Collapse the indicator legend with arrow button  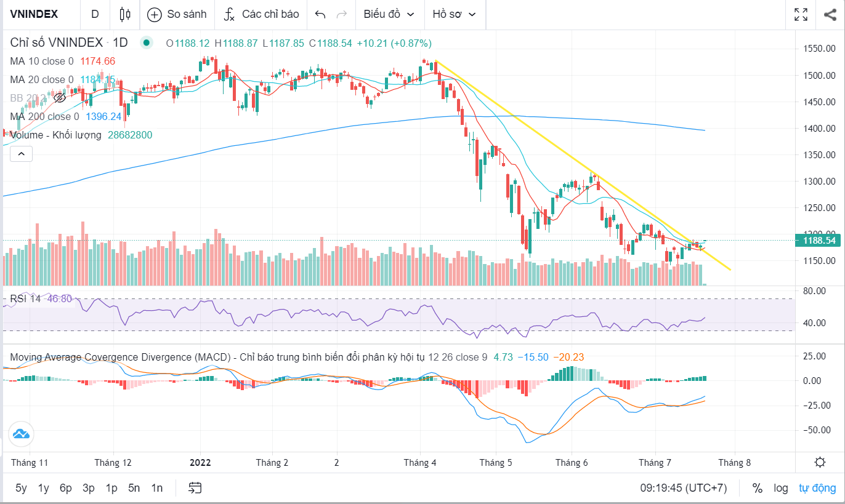[x=21, y=154]
